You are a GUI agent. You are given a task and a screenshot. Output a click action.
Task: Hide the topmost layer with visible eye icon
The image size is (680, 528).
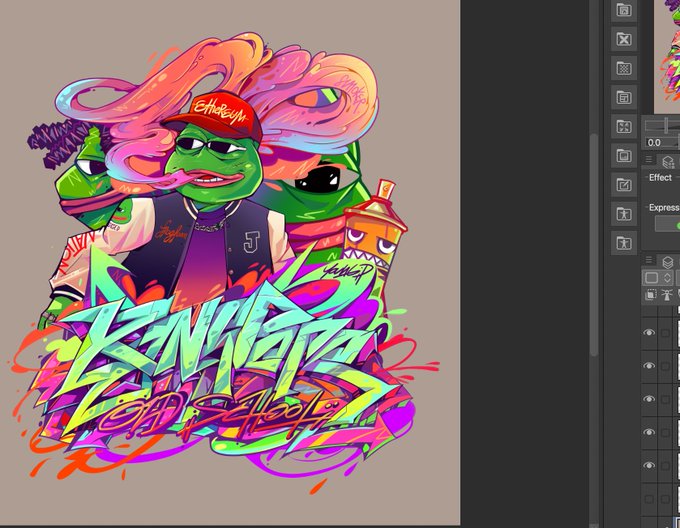[x=649, y=332]
